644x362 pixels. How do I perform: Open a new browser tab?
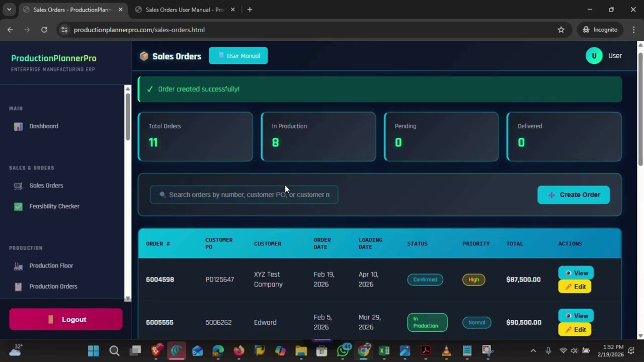250,10
